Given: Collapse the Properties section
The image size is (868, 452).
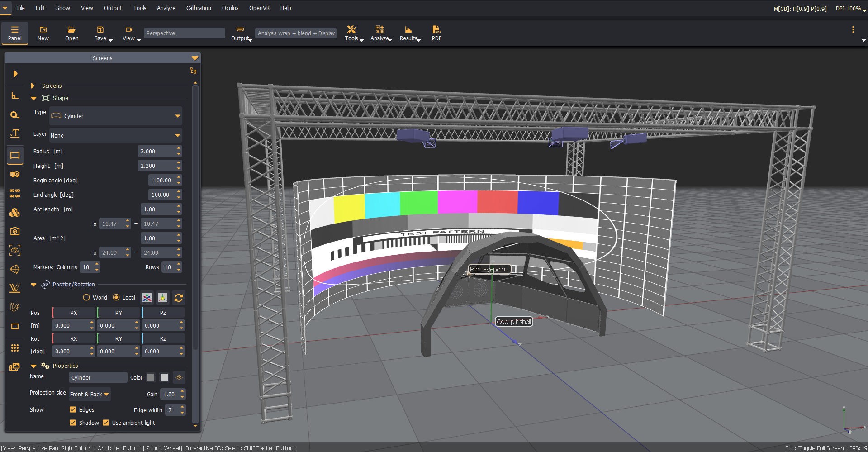Looking at the screenshot, I should click(33, 366).
